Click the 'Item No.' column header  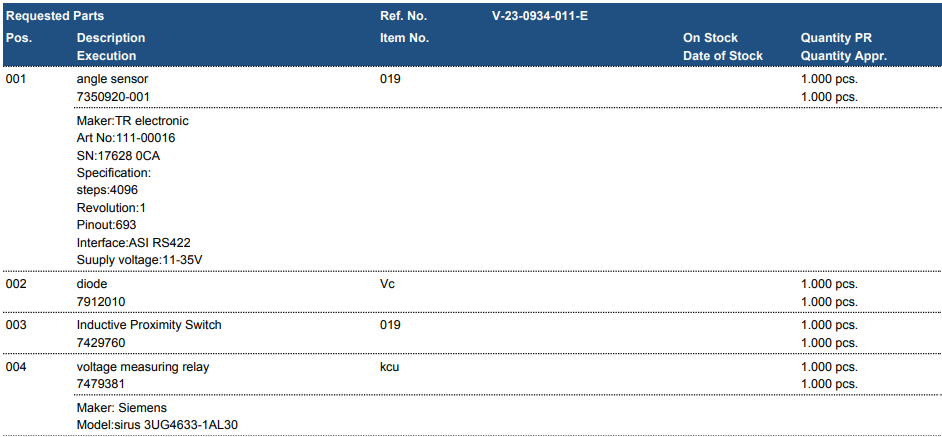coord(404,38)
